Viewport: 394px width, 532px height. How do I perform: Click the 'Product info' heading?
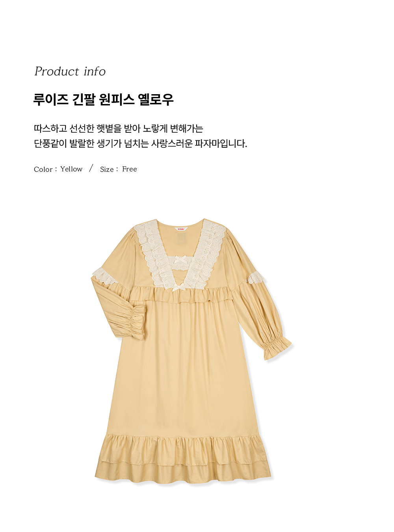point(70,71)
